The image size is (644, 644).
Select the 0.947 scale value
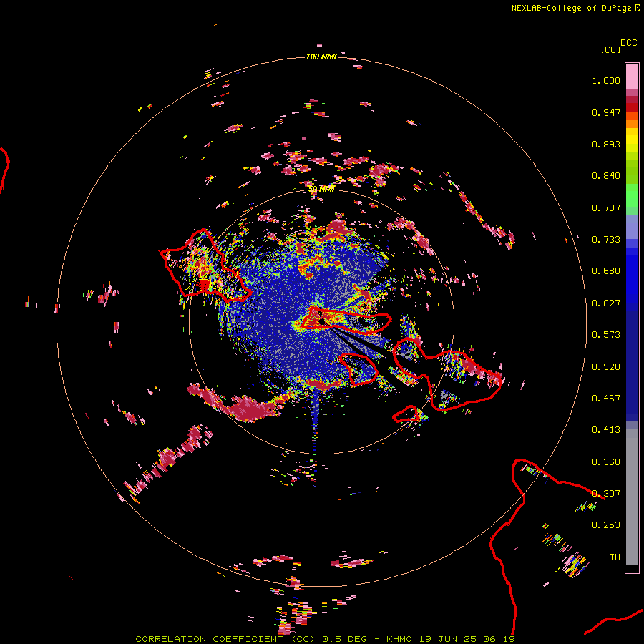[x=606, y=112]
